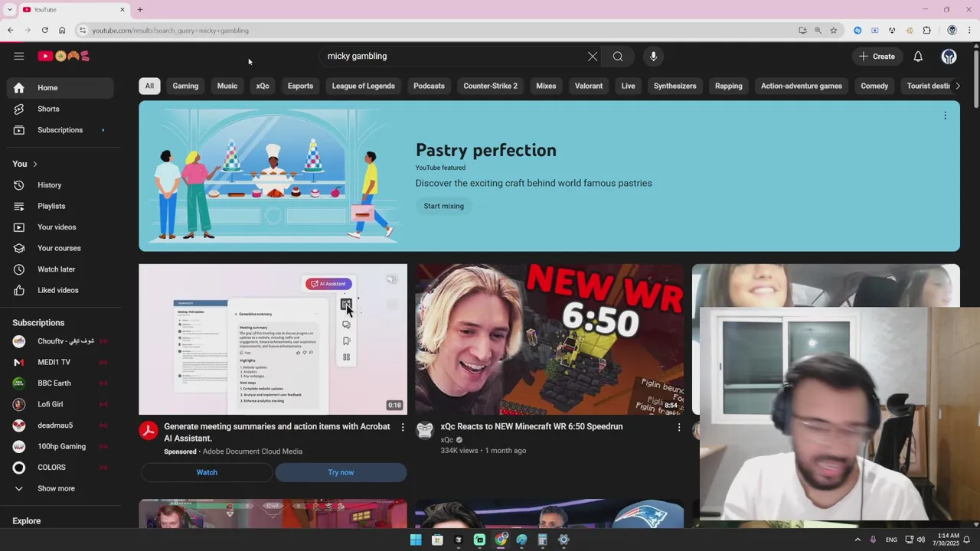Expand the You section
Screen dimensions: 980x551
pos(24,164)
